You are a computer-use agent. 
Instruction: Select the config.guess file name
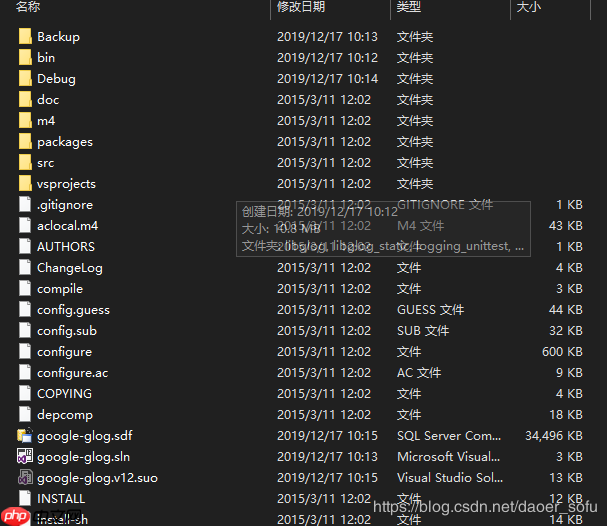click(74, 310)
